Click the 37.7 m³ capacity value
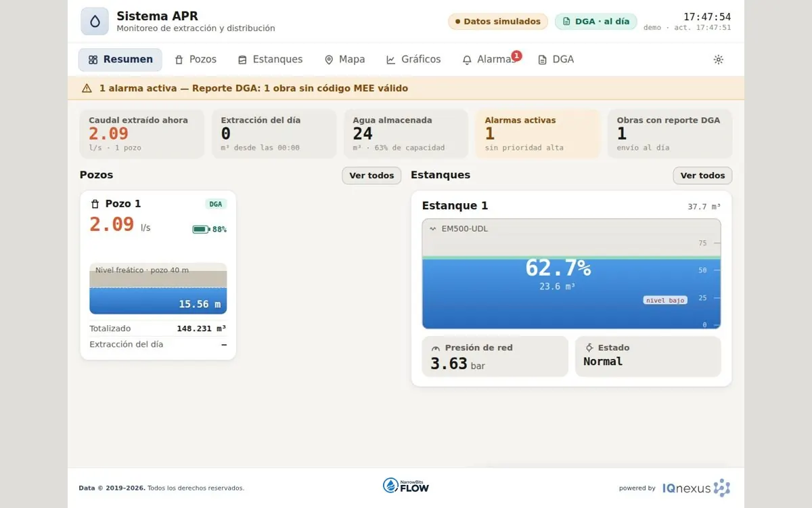The height and width of the screenshot is (508, 812). coord(704,207)
